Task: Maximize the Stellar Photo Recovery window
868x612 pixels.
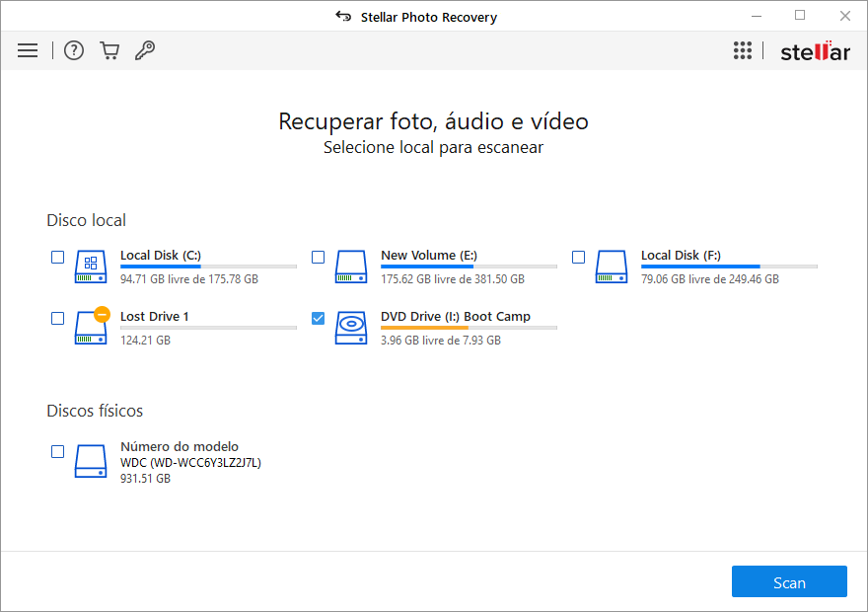Action: [800, 16]
